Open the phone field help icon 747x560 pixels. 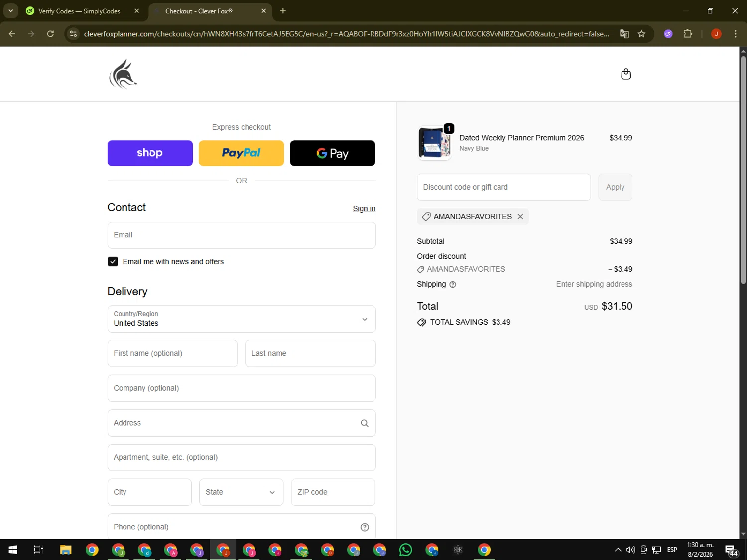coord(365,527)
